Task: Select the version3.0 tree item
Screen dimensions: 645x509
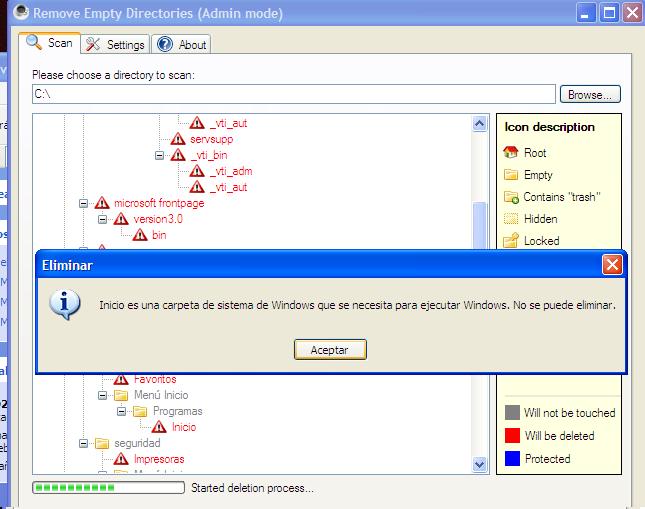Action: tap(158, 219)
